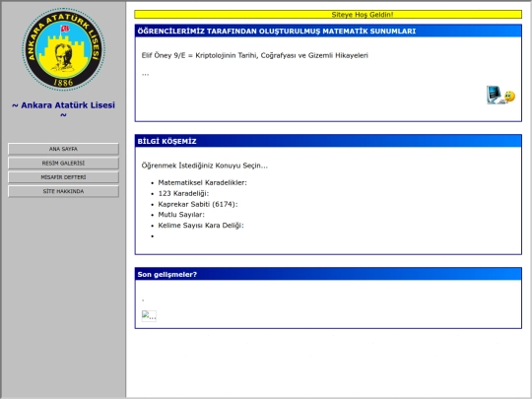Open Kelime Sayısı Kara Deliği topic
The image size is (532, 399).
[x=201, y=226]
